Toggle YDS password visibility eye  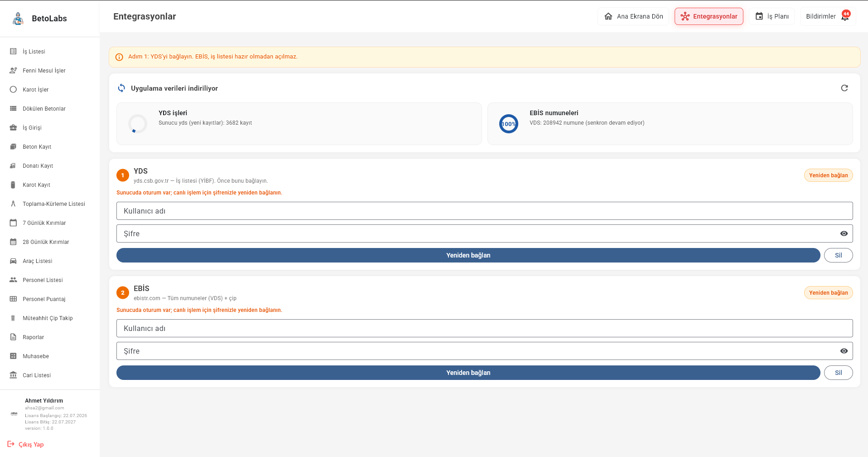coord(844,233)
